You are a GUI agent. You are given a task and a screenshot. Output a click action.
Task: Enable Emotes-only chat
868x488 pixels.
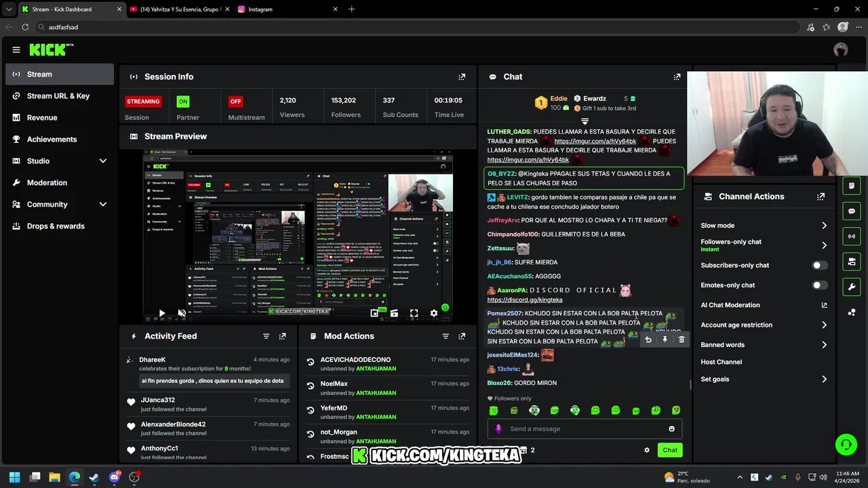pos(820,285)
